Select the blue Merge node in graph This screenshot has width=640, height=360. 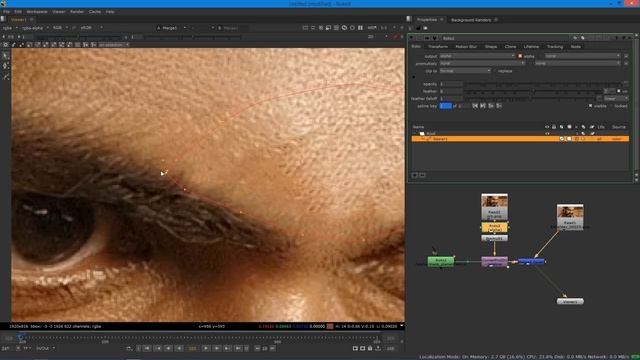(531, 261)
